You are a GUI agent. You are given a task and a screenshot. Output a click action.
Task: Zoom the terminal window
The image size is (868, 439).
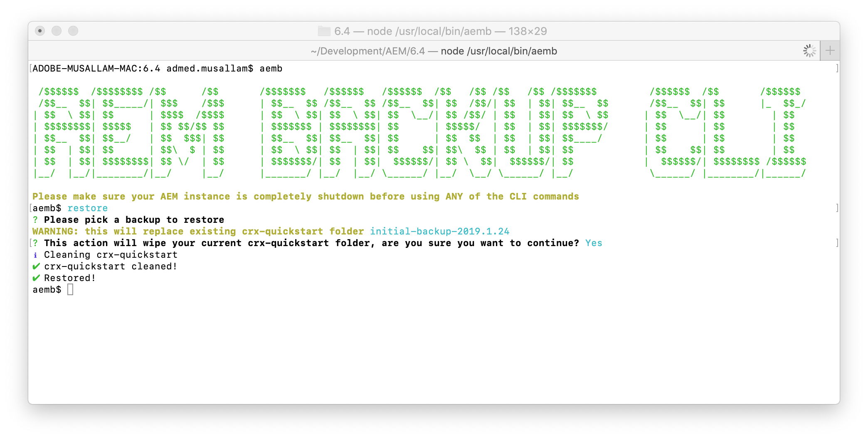click(73, 31)
